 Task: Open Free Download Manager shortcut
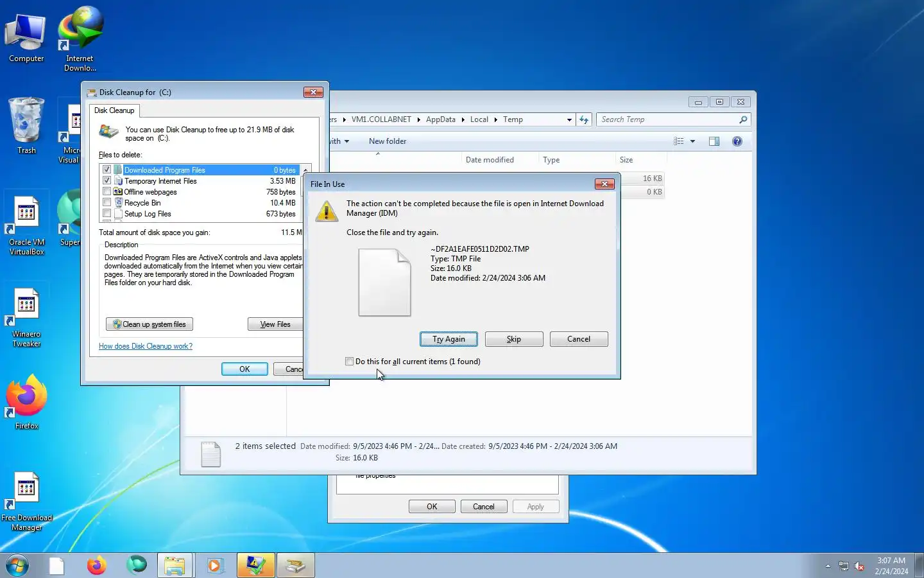(26, 502)
